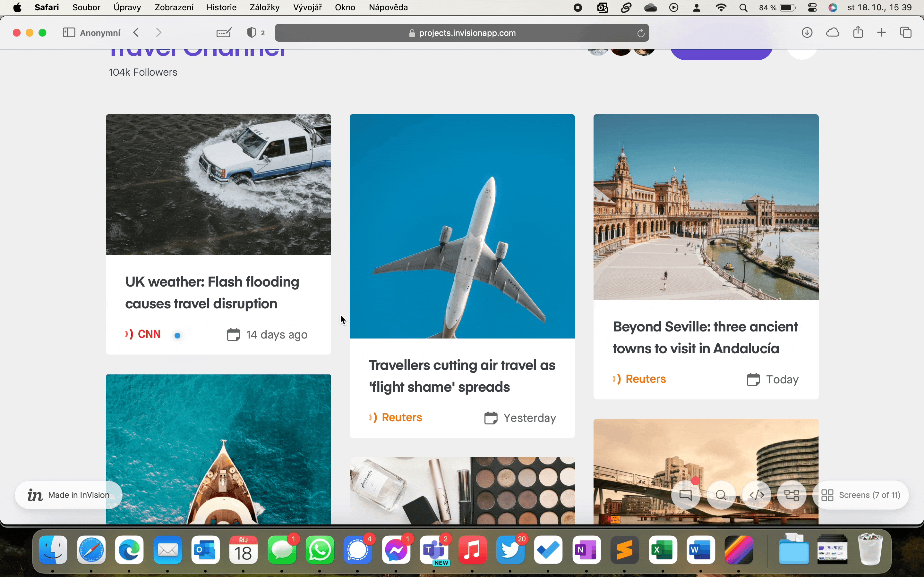Open Safari downloads arrow icon
Image resolution: width=924 pixels, height=577 pixels.
tap(807, 33)
